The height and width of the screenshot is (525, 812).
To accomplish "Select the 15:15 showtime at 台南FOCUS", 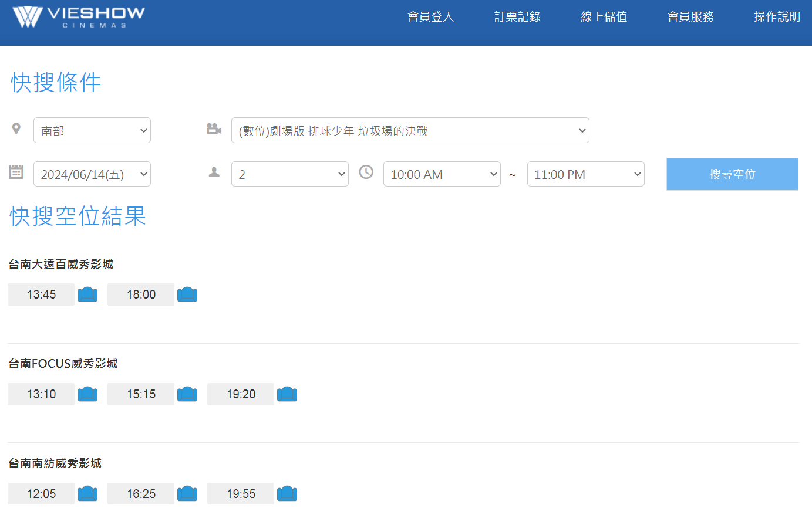I will (141, 394).
